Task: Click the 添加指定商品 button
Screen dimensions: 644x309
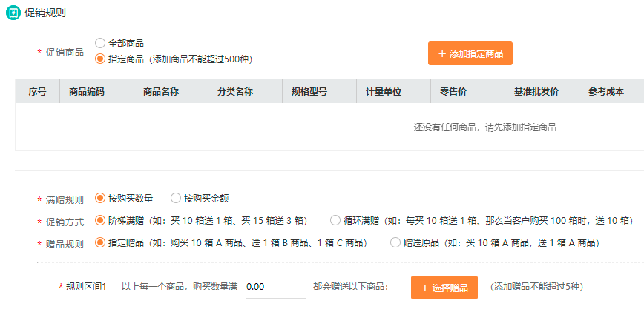Action: (470, 54)
